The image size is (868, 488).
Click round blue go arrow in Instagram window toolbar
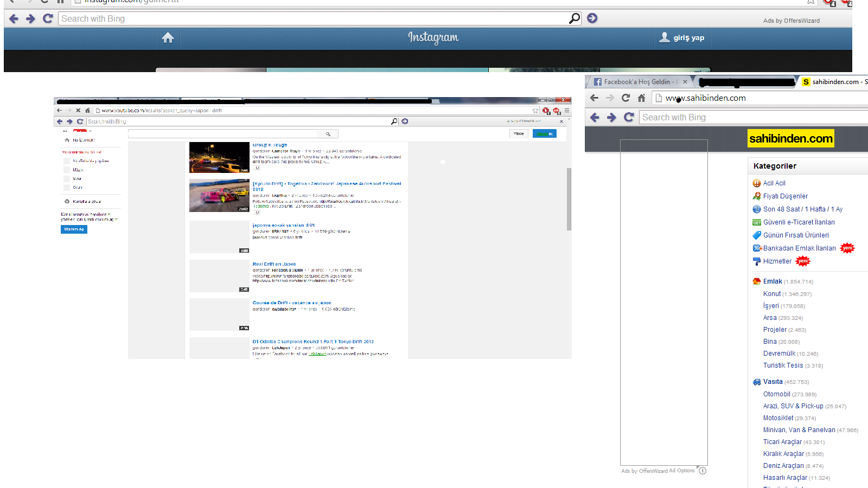tap(592, 18)
